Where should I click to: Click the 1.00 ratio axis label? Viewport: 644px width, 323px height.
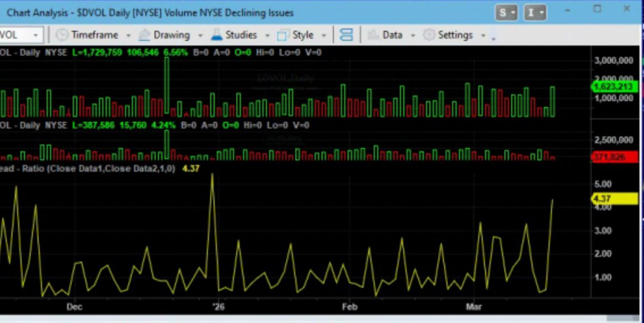click(603, 278)
